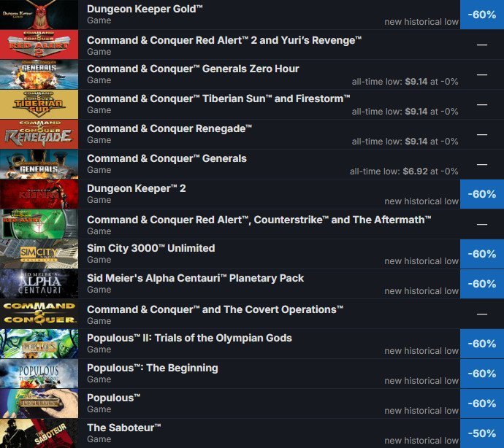Click the -50% discount badge for The Saboteur

pyautogui.click(x=482, y=433)
